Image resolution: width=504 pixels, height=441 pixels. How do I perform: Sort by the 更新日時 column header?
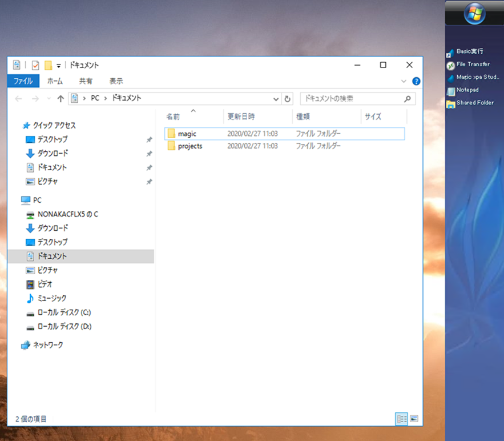click(241, 117)
